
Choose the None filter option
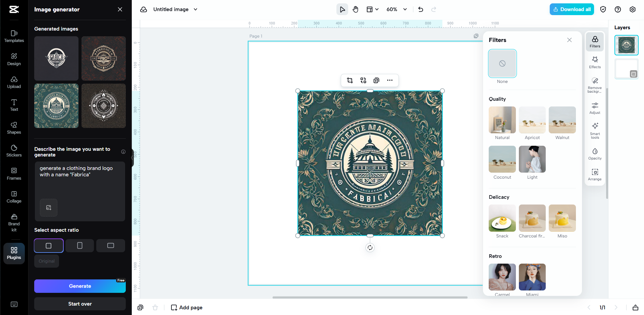point(502,63)
